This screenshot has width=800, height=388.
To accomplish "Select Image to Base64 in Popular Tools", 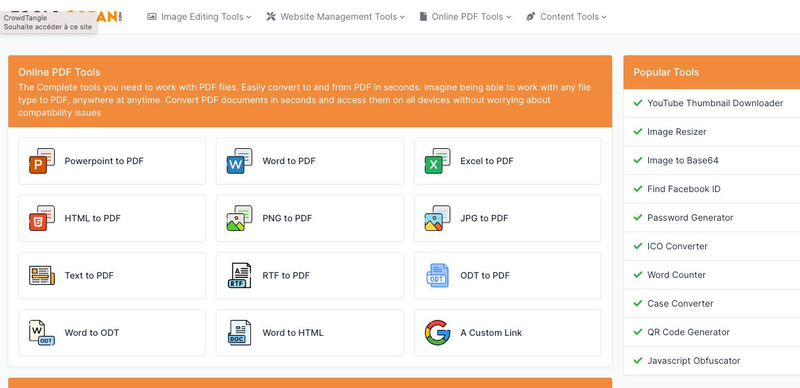I will (x=683, y=160).
